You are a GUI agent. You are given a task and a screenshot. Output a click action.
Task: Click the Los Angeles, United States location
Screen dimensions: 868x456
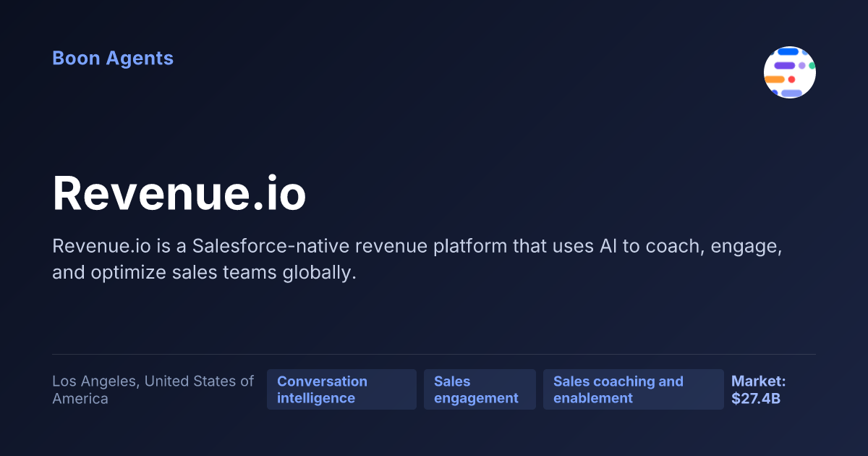[153, 389]
